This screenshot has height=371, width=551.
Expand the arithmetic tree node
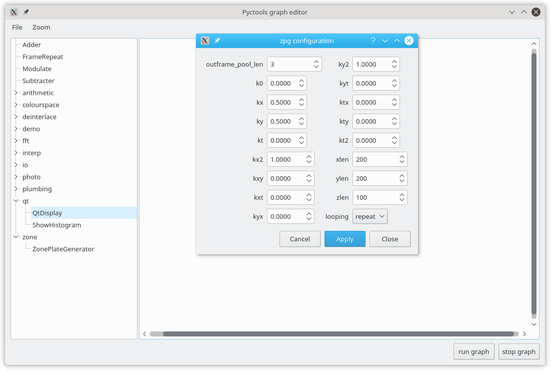(16, 93)
